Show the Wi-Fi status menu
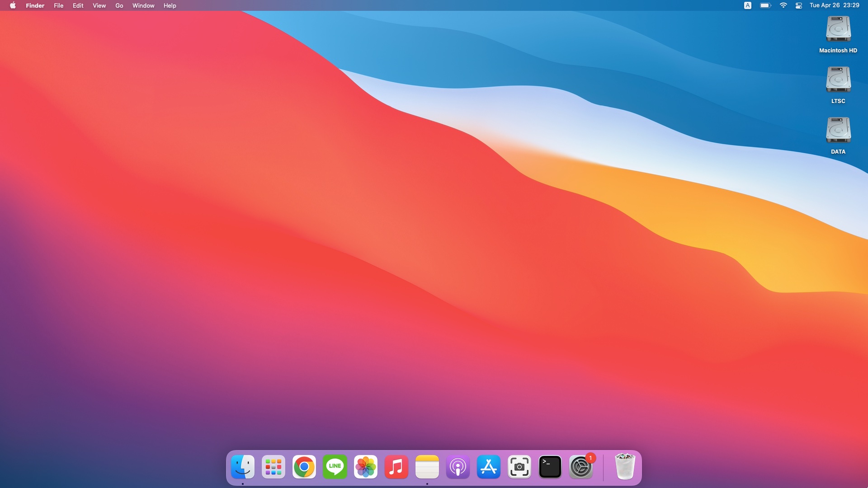This screenshot has height=488, width=868. [783, 5]
